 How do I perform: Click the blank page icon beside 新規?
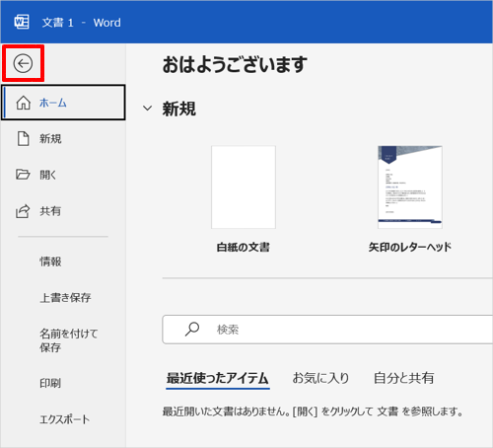point(23,138)
